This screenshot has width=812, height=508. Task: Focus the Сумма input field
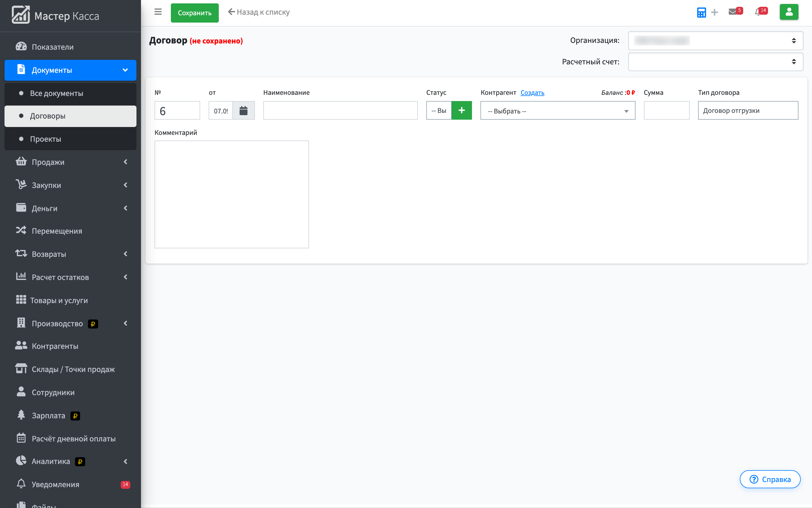(667, 111)
